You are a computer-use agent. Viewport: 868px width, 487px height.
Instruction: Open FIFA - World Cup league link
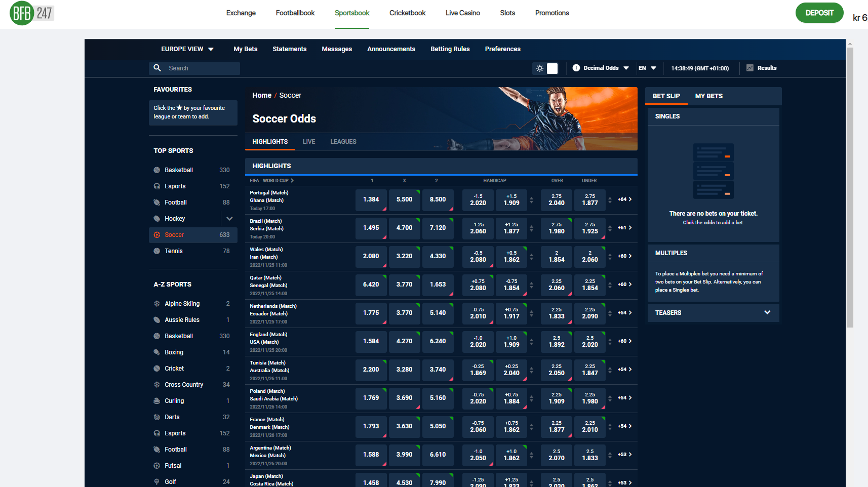pyautogui.click(x=271, y=181)
